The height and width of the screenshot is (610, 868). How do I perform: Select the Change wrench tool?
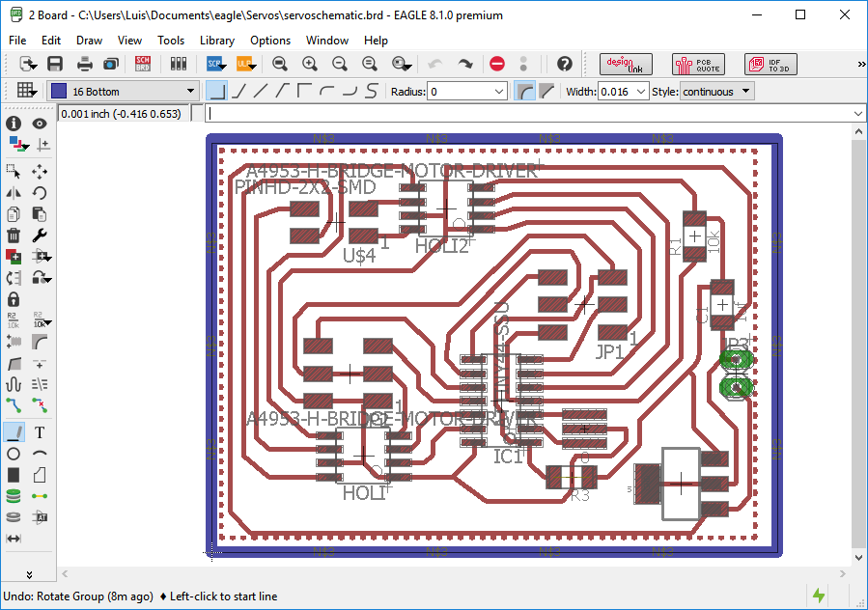tap(40, 236)
